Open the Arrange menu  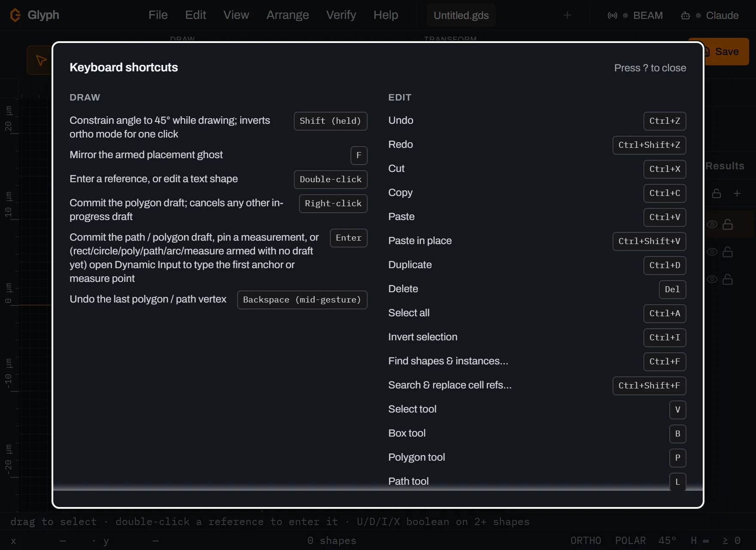(287, 15)
